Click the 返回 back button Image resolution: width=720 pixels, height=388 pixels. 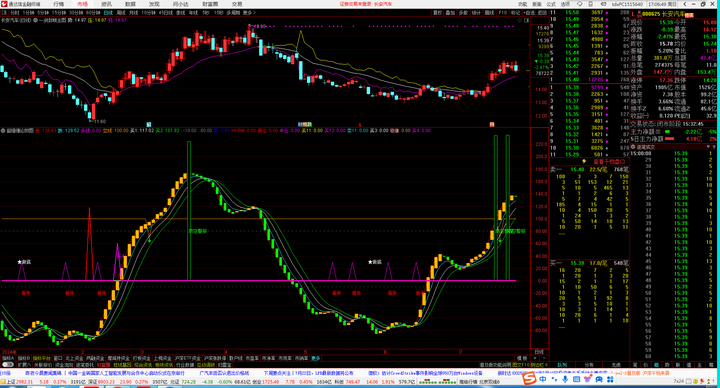click(542, 13)
